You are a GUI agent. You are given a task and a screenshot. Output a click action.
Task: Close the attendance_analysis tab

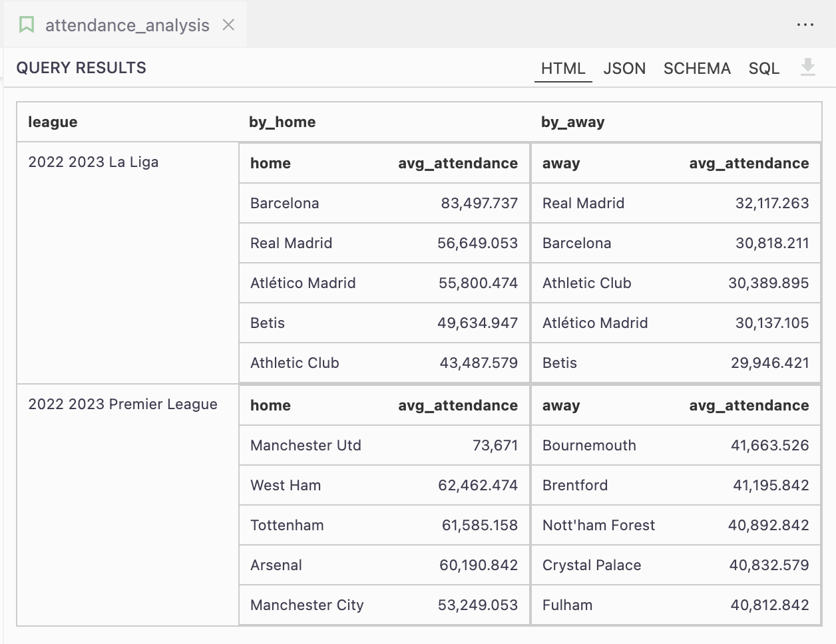click(228, 25)
